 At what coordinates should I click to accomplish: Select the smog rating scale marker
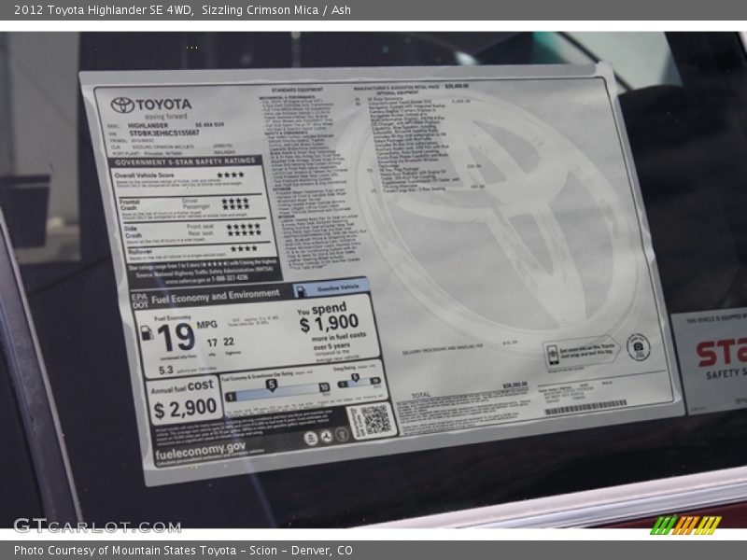click(x=355, y=378)
